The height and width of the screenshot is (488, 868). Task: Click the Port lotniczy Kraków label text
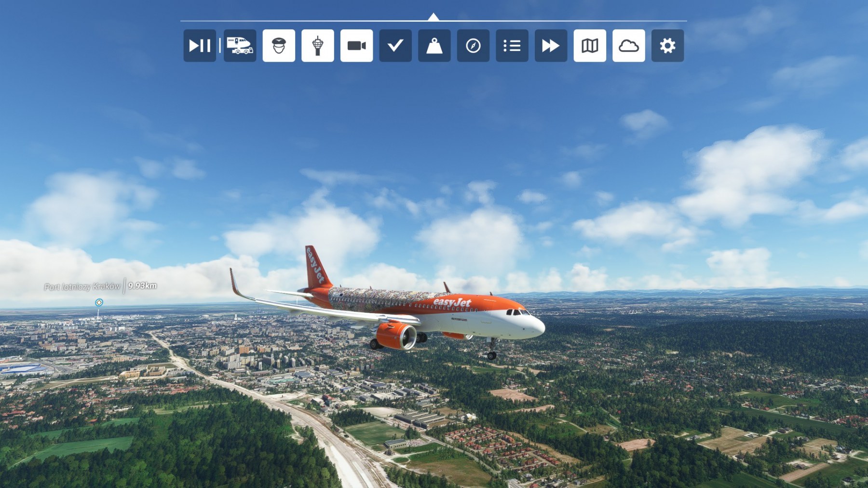coord(82,287)
